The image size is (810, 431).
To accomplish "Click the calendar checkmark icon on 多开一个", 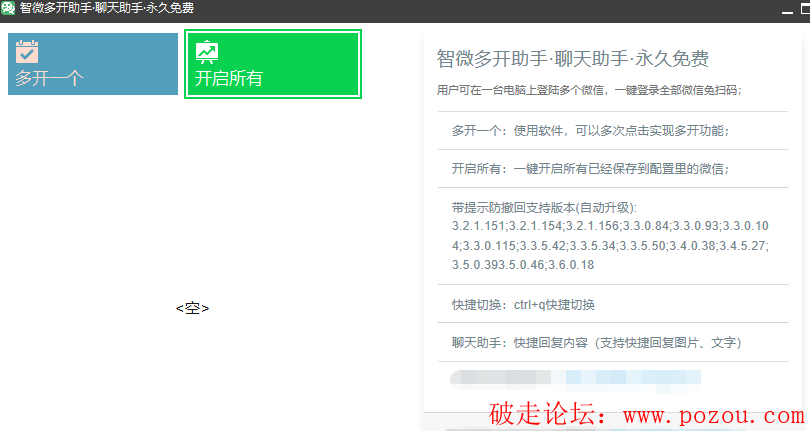I will 27,52.
